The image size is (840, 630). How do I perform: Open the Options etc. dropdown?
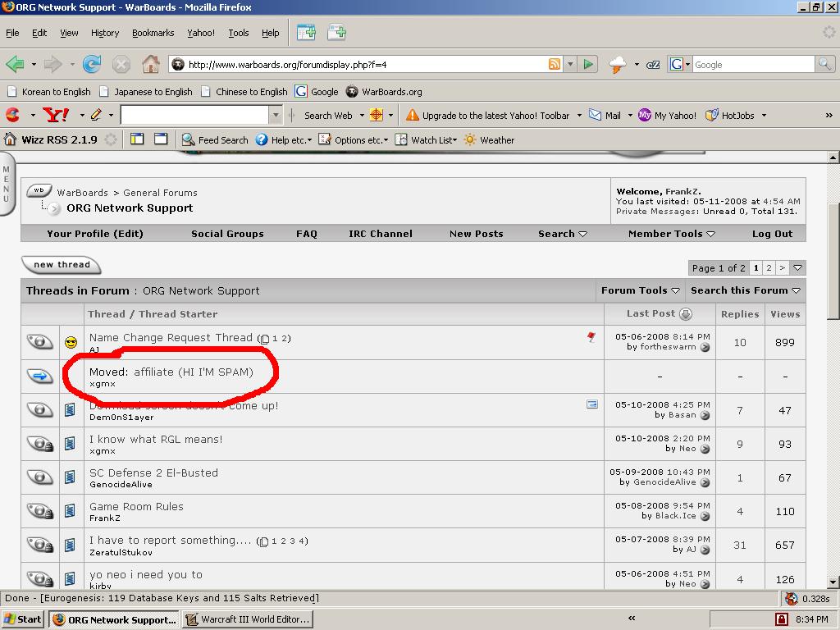(x=354, y=139)
